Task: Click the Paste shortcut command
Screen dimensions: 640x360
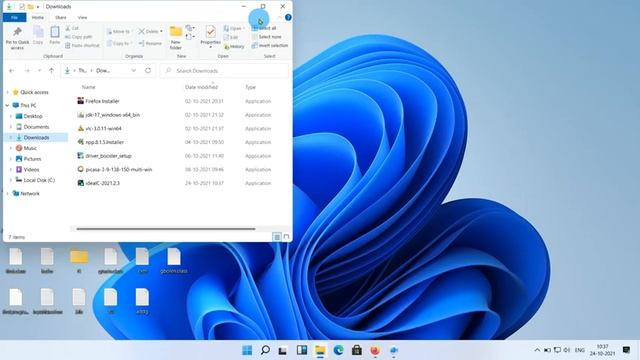Action: coord(82,45)
